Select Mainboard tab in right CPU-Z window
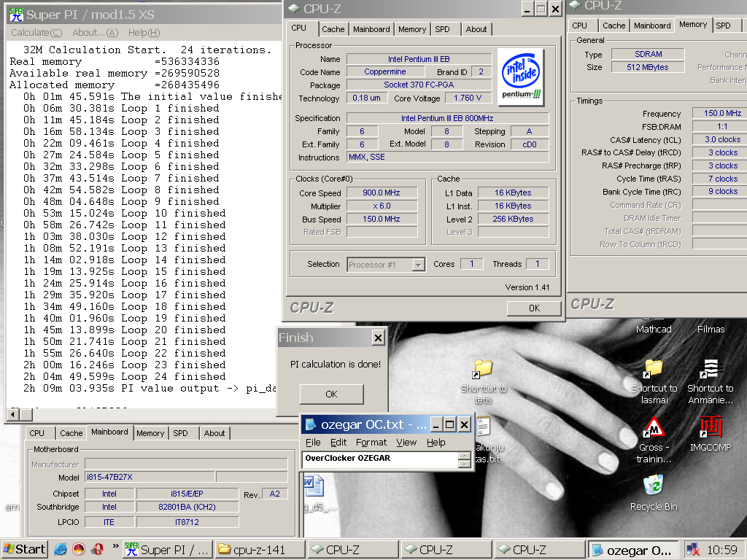Screen dimensions: 747x560 (652, 26)
